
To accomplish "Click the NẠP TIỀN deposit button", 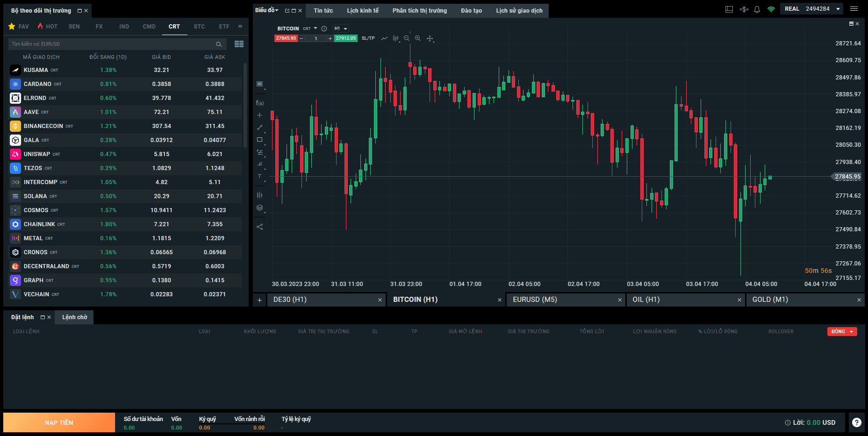I will (x=59, y=422).
